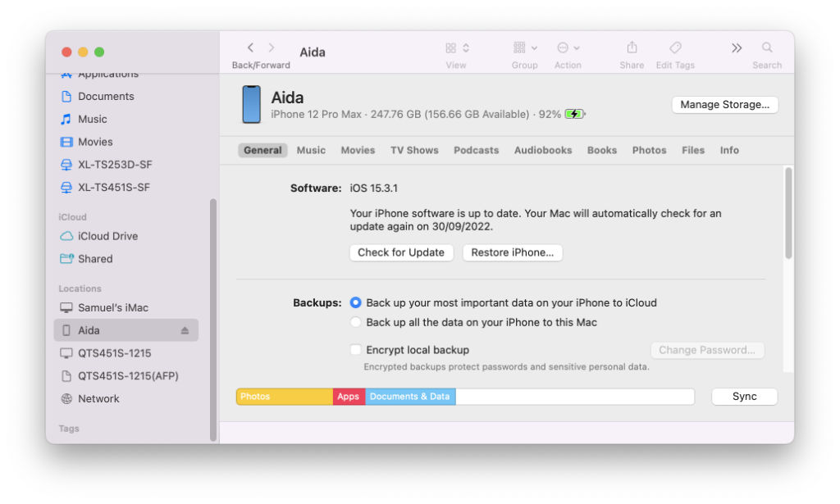Click the iCloud Drive sidebar icon
This screenshot has width=840, height=504.
pos(66,236)
